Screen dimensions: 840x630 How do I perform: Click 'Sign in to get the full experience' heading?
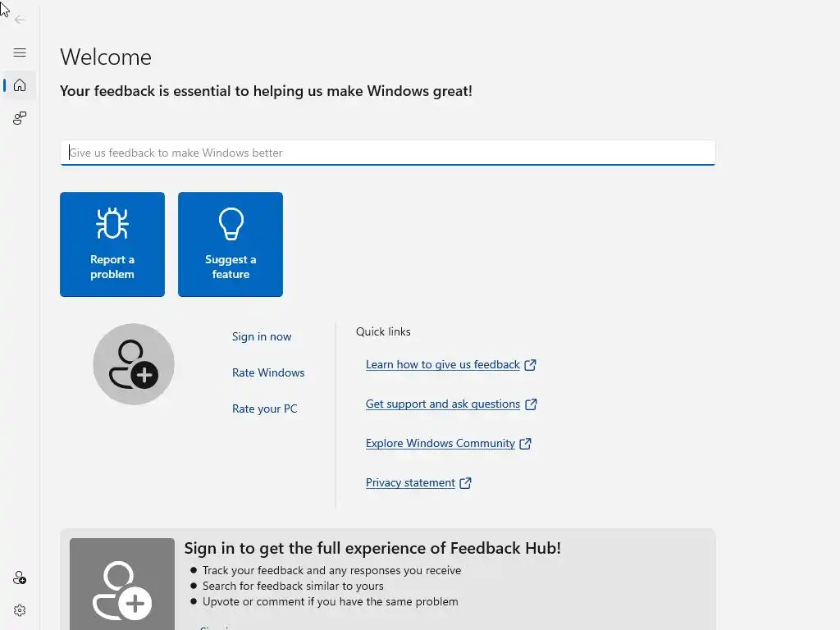click(372, 548)
